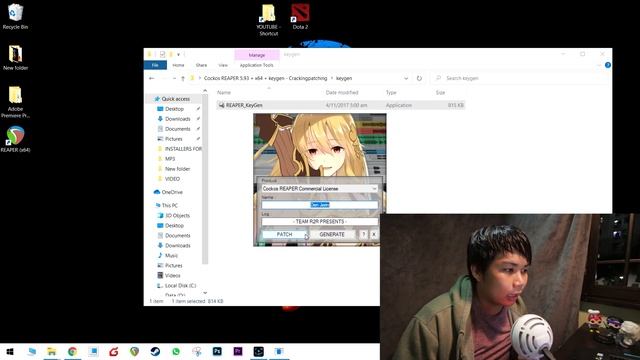Open the YOUTUBE - Shortcut folder on the desktop
This screenshot has height=360, width=640.
(x=268, y=20)
